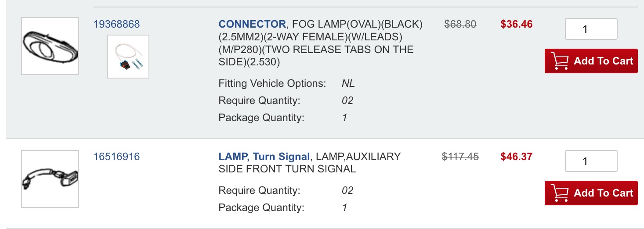The height and width of the screenshot is (229, 644).
Task: Click the $46.37 sale price
Action: (x=516, y=157)
